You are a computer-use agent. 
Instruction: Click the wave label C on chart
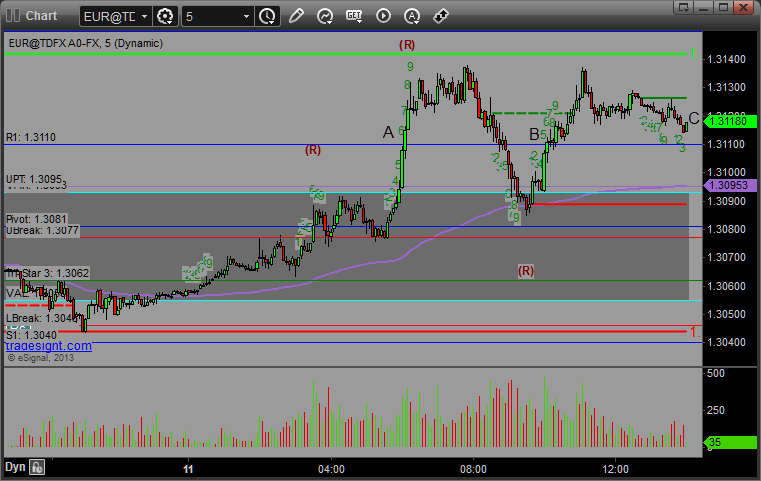694,118
